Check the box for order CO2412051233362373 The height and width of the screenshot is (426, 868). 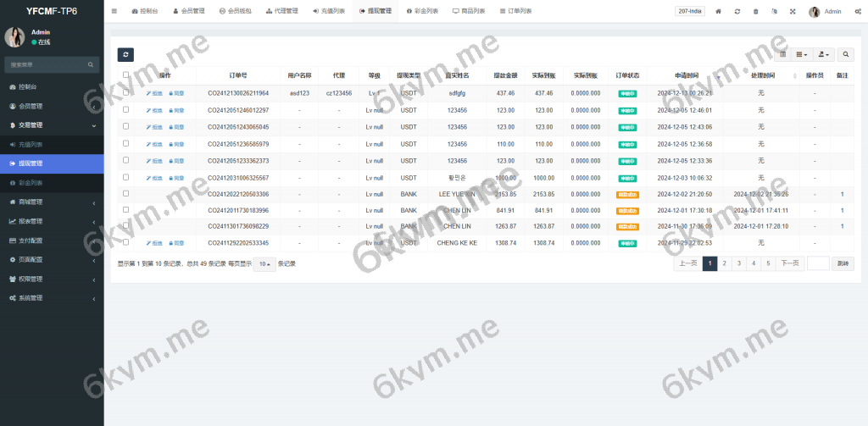(x=125, y=160)
